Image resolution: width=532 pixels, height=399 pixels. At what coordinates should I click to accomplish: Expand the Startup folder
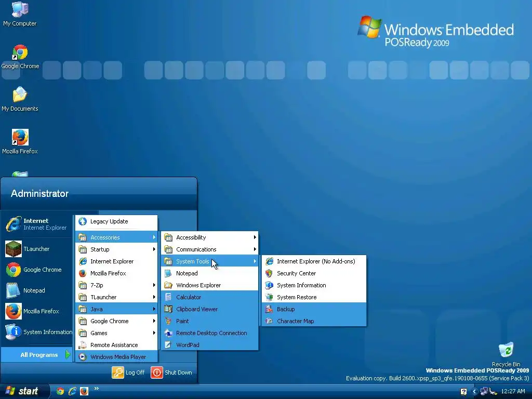coord(116,249)
